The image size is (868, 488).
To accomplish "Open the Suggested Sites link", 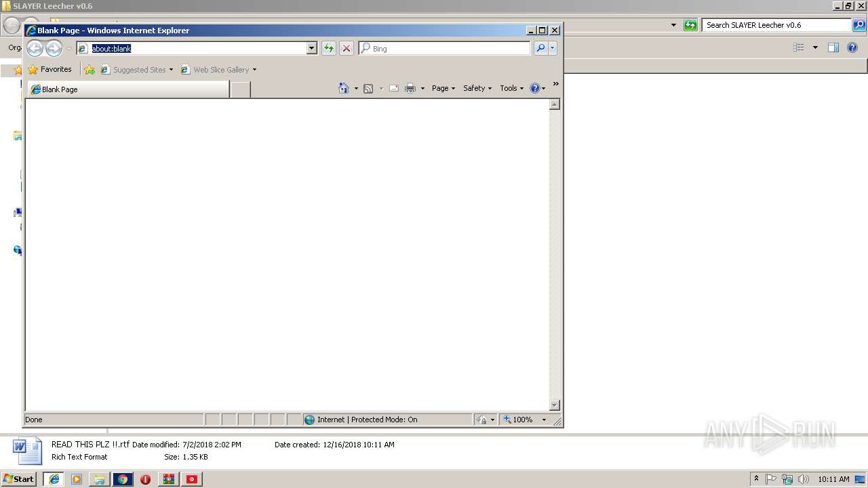I will 136,69.
